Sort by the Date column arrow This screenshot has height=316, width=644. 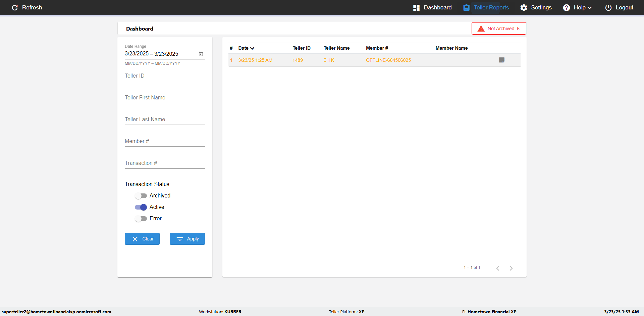[x=252, y=48]
